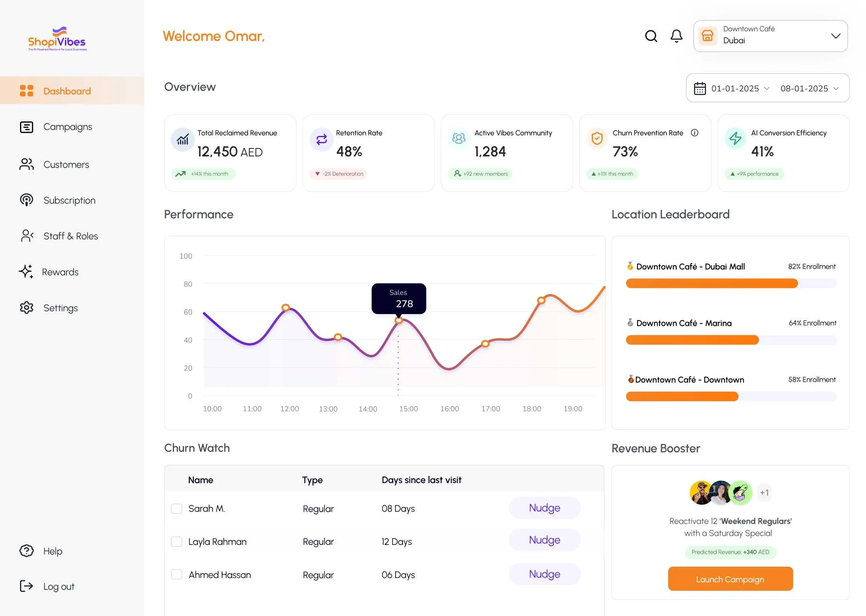866x616 pixels.
Task: Click the Help question-mark icon
Action: tap(26, 551)
